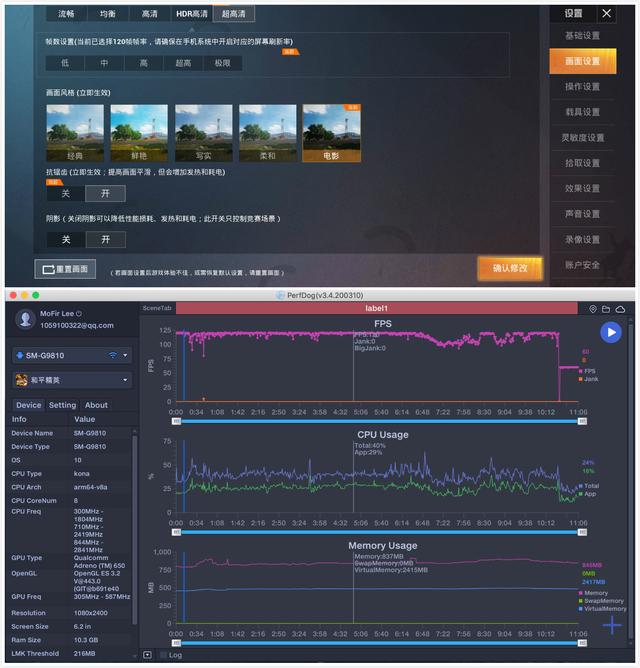
Task: Switch to the About tab in PerfDog
Action: (x=96, y=405)
